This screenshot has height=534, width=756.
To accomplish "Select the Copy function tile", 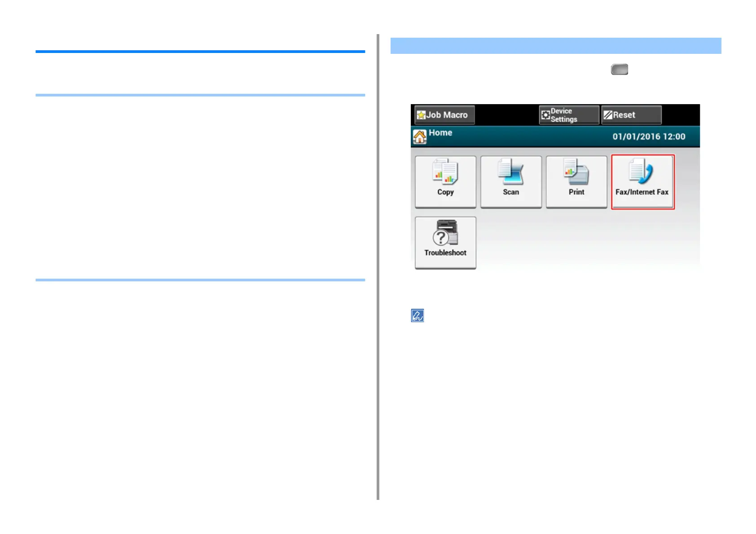I will click(x=445, y=182).
